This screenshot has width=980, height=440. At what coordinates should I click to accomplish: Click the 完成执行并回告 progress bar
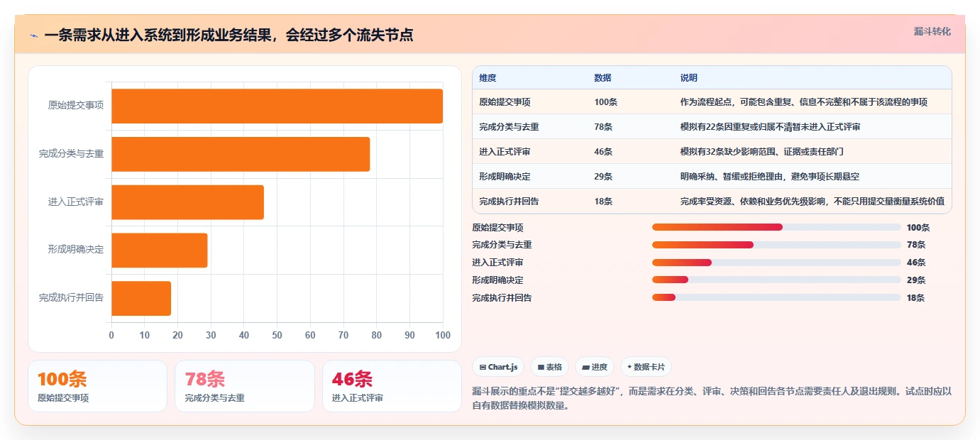(776, 297)
